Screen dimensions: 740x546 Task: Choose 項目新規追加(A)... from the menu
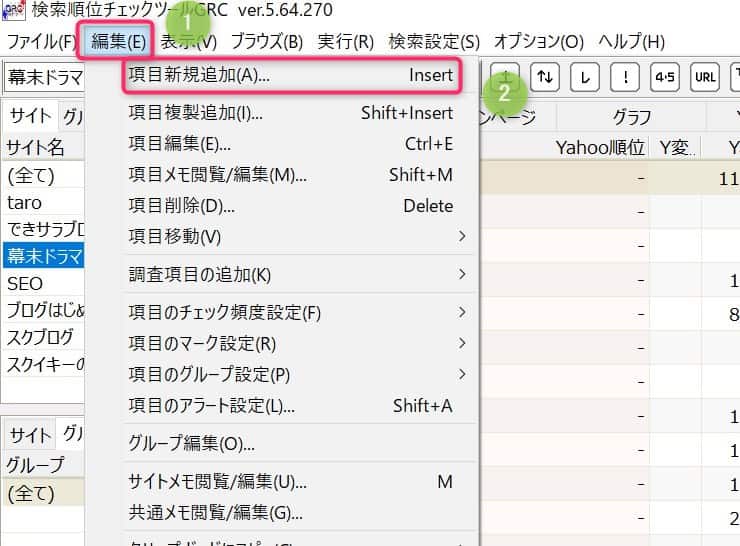point(292,75)
